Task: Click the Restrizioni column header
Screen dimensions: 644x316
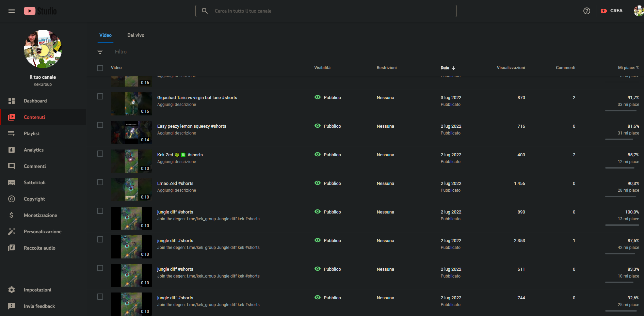Action: 387,68
